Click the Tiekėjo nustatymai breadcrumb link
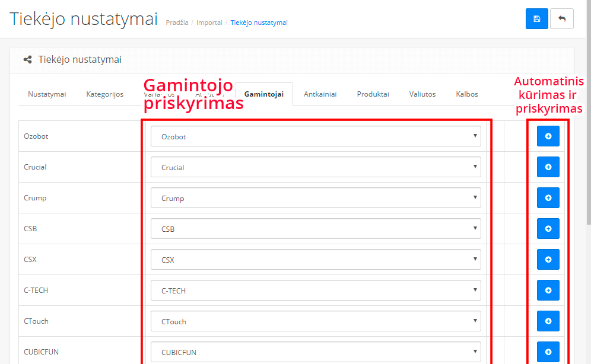This screenshot has width=591, height=364. coord(259,23)
